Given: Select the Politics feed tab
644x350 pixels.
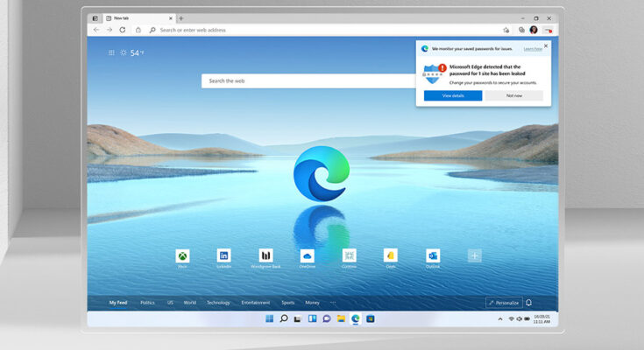Looking at the screenshot, I should [147, 303].
